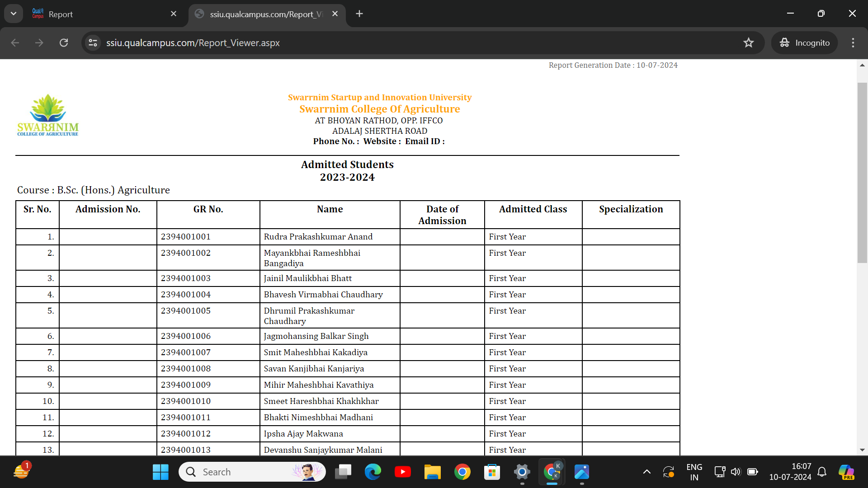This screenshot has height=488, width=868.
Task: Open Task View on taskbar
Action: tap(343, 472)
